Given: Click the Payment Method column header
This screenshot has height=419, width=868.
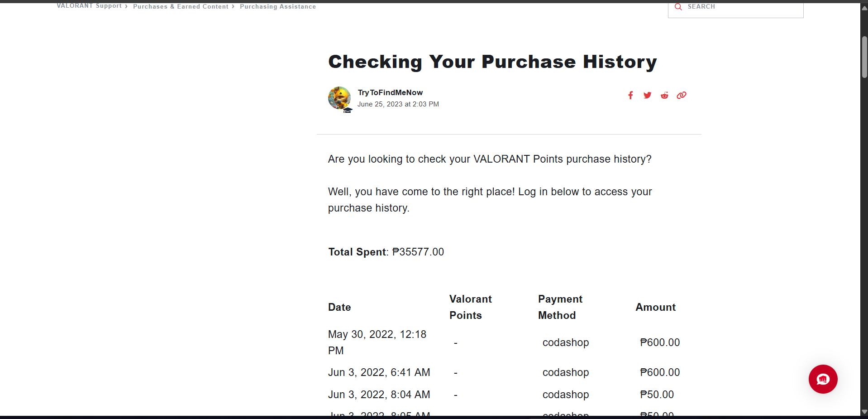Looking at the screenshot, I should [560, 307].
